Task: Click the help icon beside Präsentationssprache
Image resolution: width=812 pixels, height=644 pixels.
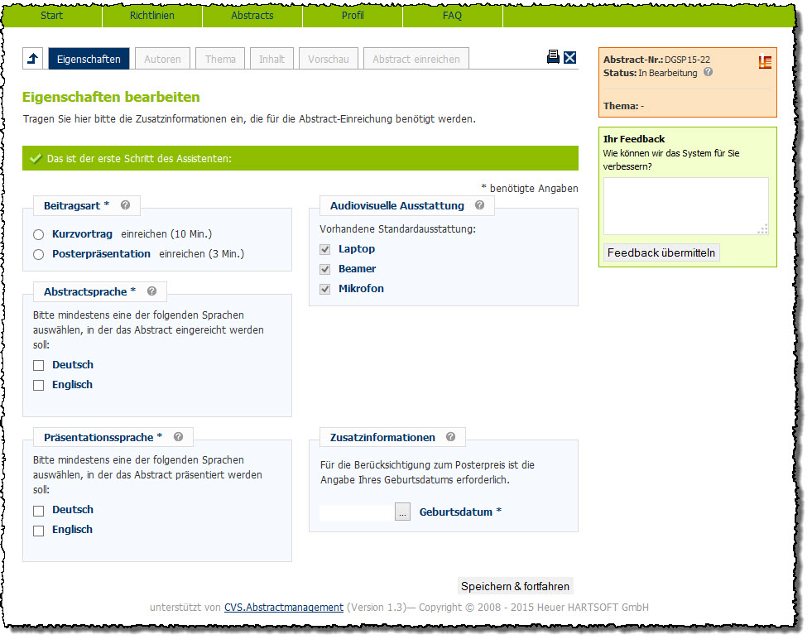Action: pyautogui.click(x=178, y=437)
